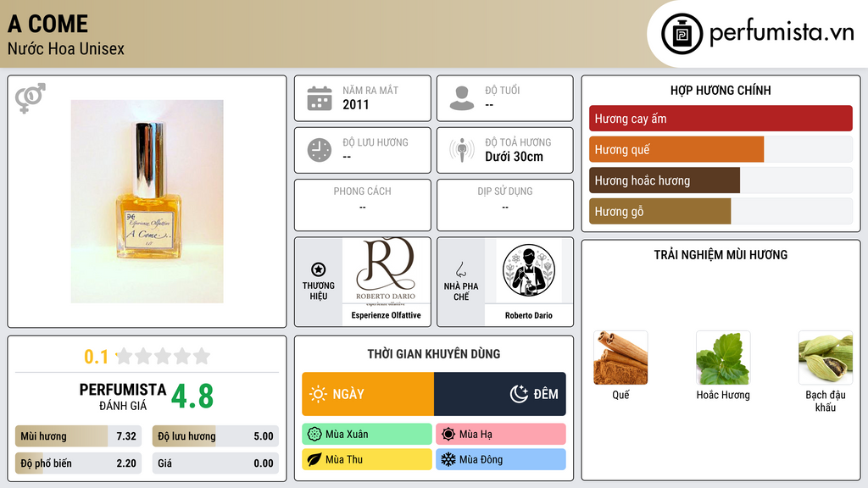This screenshot has width=868, height=488.
Task: Click the unisex gender symbol icon
Action: tap(30, 98)
